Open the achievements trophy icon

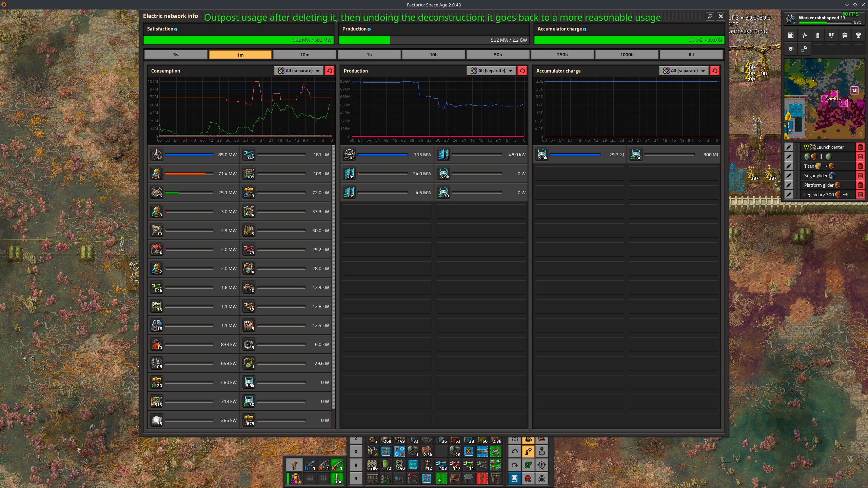(x=858, y=35)
